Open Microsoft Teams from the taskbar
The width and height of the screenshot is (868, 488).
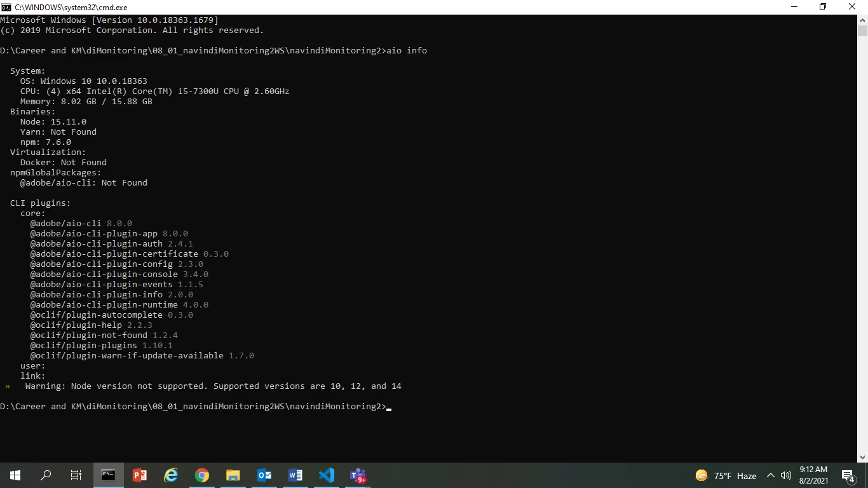click(x=358, y=475)
